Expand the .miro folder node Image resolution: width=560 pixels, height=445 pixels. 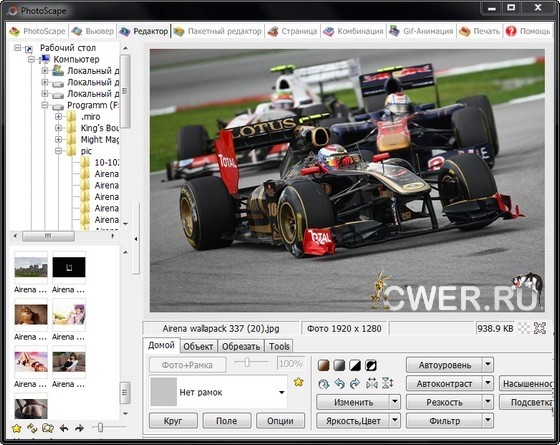click(x=58, y=116)
